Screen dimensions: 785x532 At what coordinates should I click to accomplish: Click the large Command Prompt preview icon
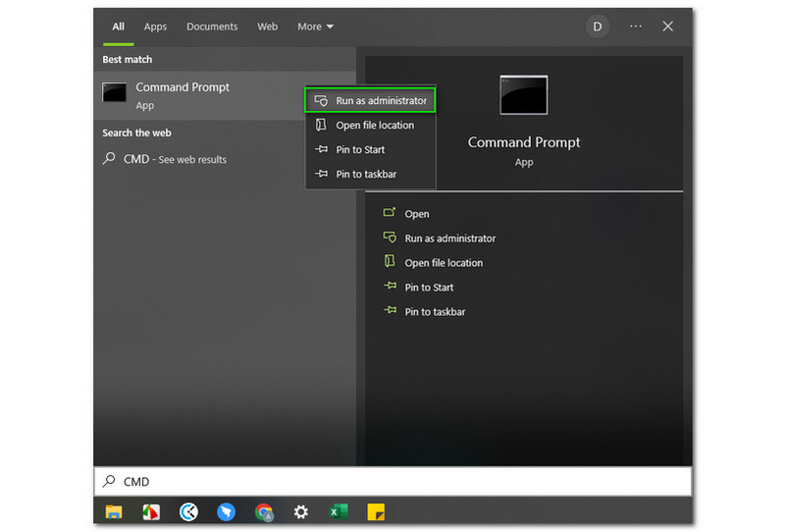pyautogui.click(x=523, y=95)
